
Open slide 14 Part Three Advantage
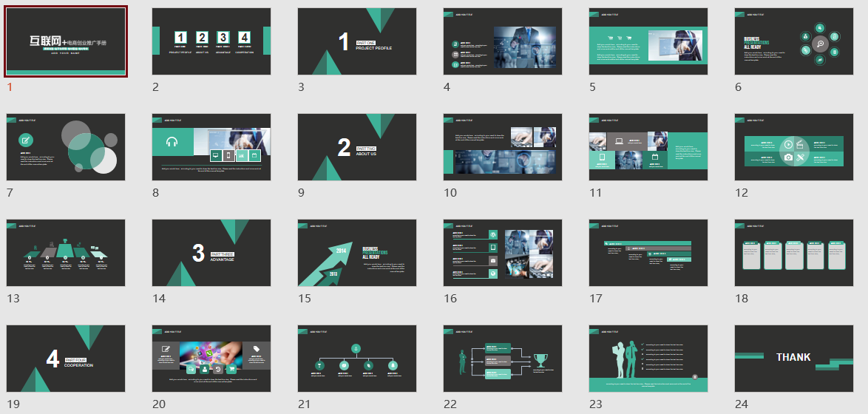tap(211, 253)
